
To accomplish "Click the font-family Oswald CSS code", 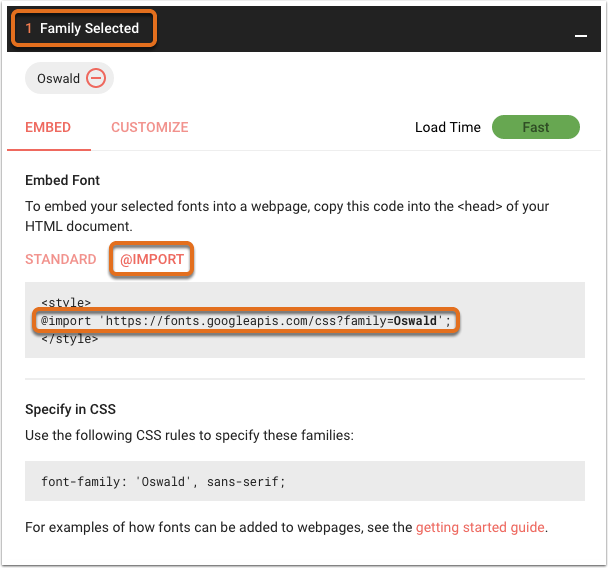I will pos(163,482).
